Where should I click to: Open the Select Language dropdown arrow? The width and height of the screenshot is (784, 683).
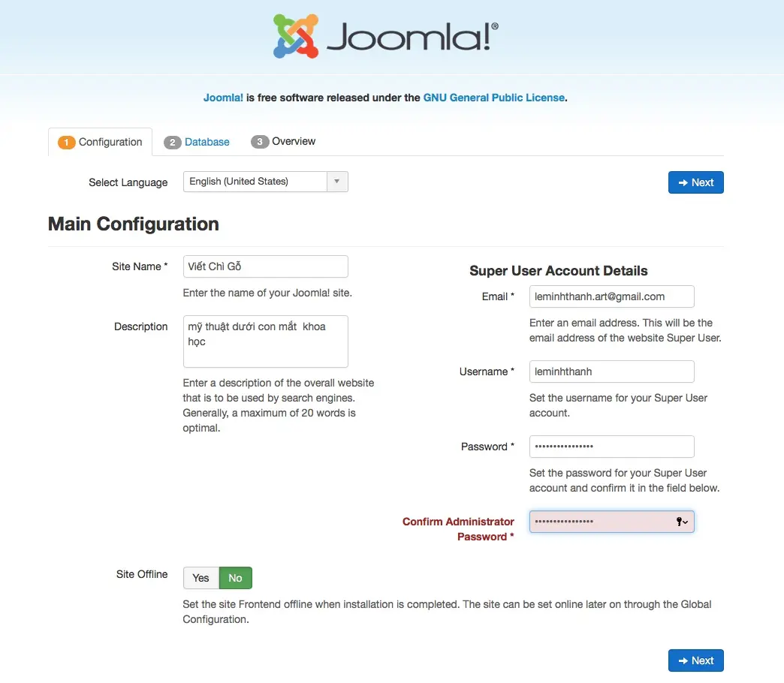coord(337,182)
